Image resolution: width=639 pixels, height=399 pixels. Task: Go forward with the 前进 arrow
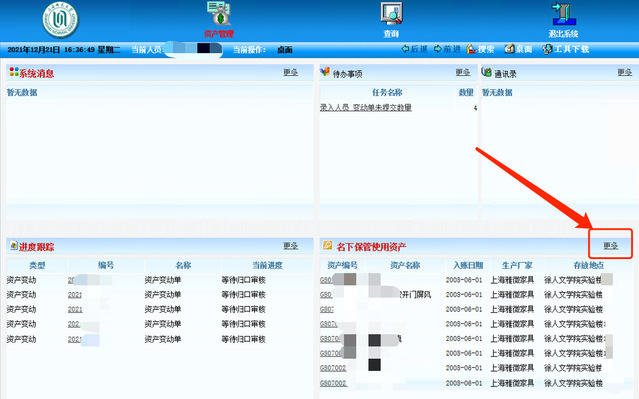tap(447, 49)
